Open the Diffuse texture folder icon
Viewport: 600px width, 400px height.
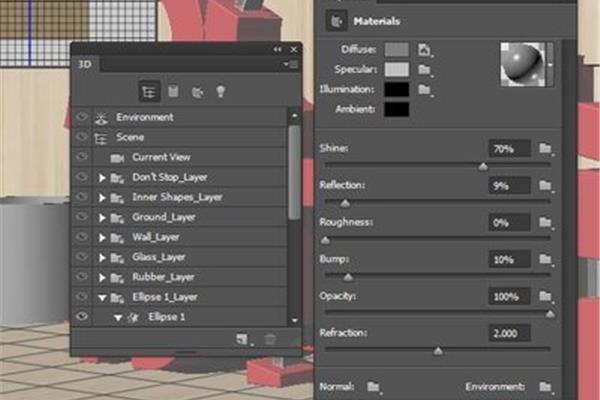coord(424,50)
